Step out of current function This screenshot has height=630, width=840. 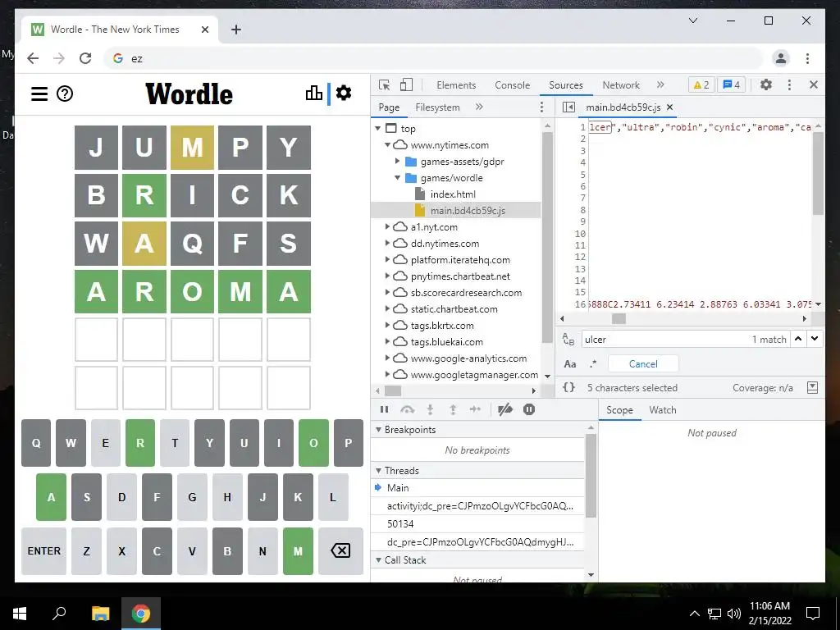pyautogui.click(x=453, y=410)
